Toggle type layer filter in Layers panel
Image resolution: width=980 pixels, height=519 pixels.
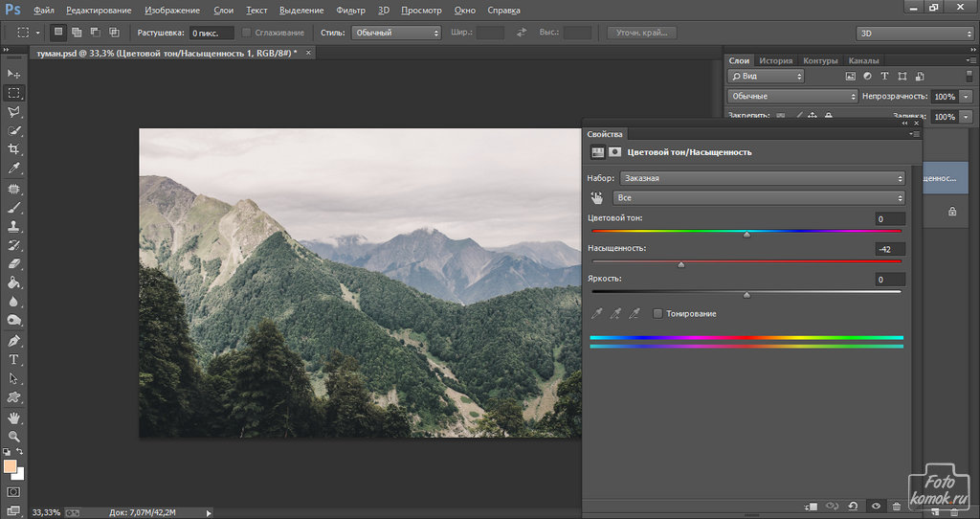pyautogui.click(x=884, y=77)
